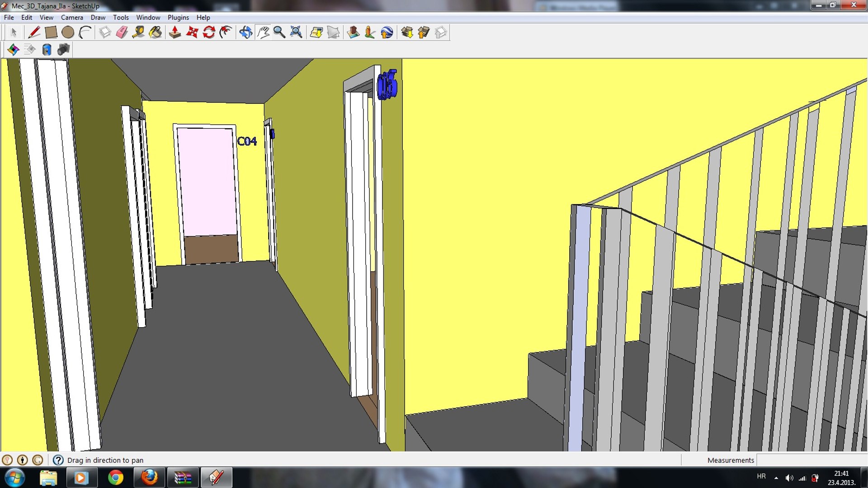Select the Pan hand tool
Image resolution: width=868 pixels, height=488 pixels.
(x=263, y=33)
